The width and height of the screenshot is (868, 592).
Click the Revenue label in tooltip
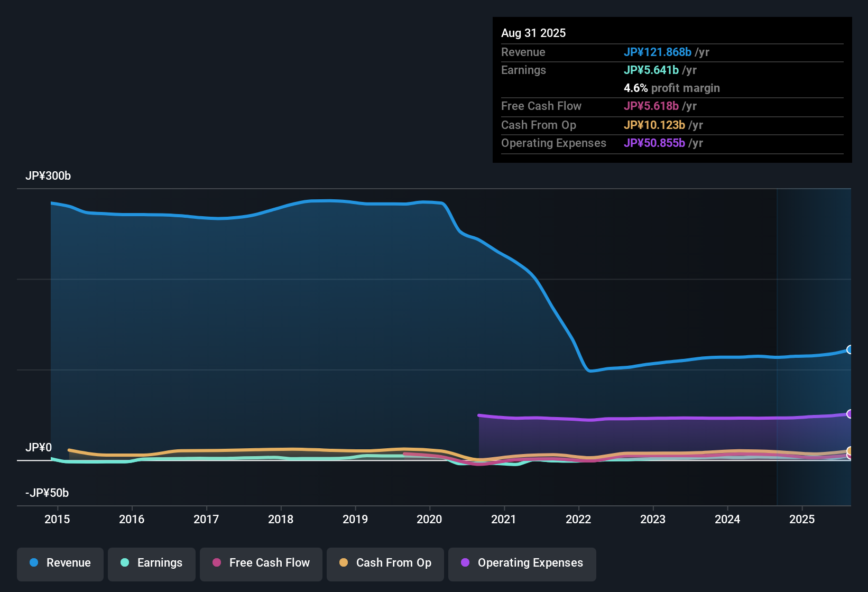click(523, 52)
